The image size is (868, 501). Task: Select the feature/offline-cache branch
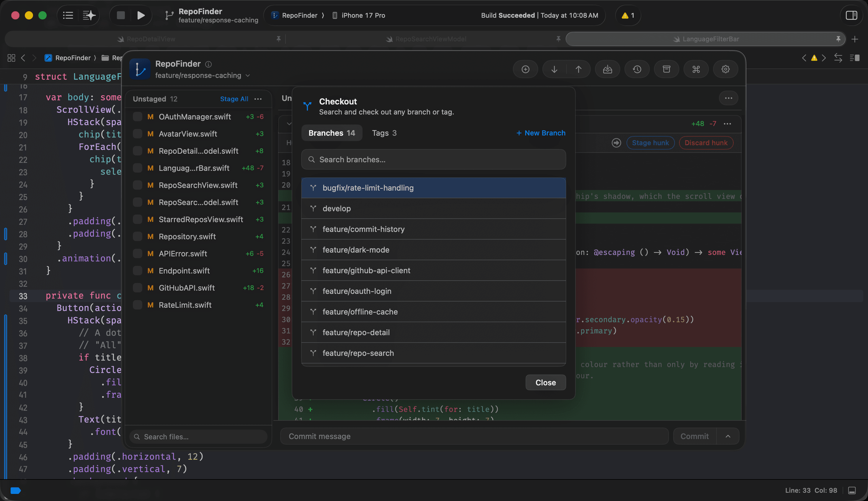click(433, 312)
